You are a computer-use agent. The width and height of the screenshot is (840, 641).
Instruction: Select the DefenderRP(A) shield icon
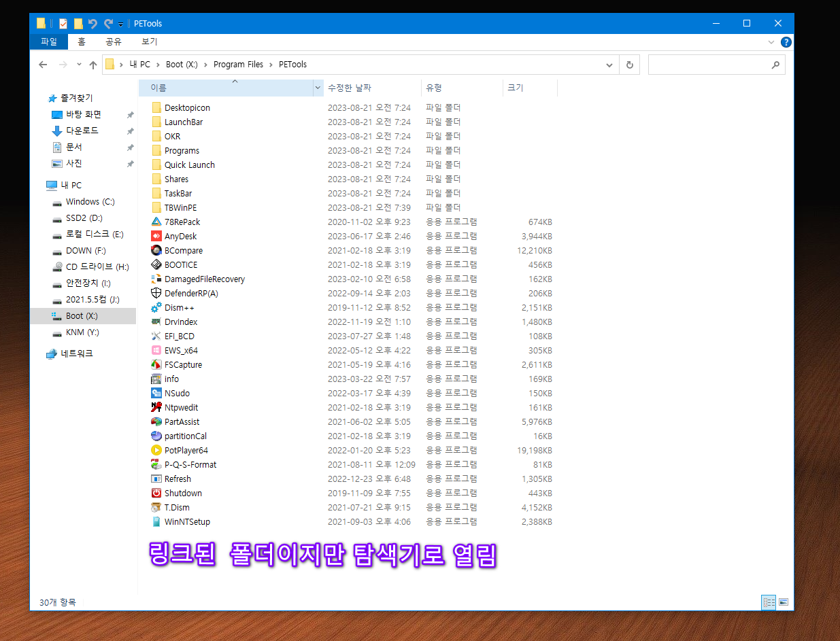point(156,293)
